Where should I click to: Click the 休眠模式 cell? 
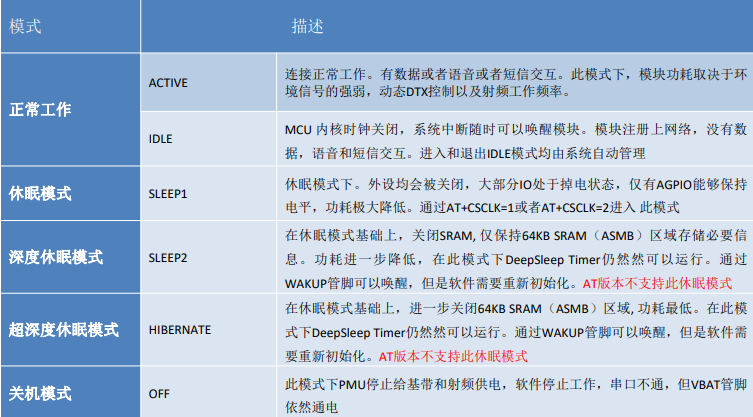point(70,194)
